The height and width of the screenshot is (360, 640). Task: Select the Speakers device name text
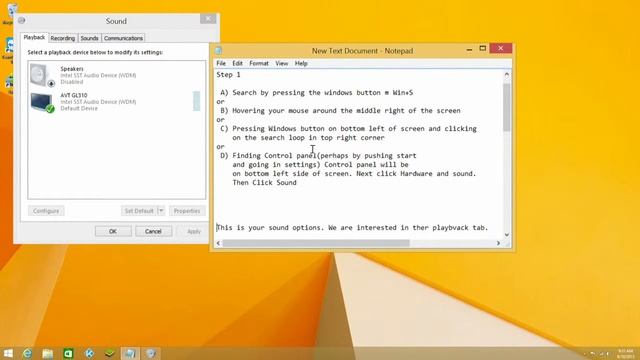coord(72,69)
